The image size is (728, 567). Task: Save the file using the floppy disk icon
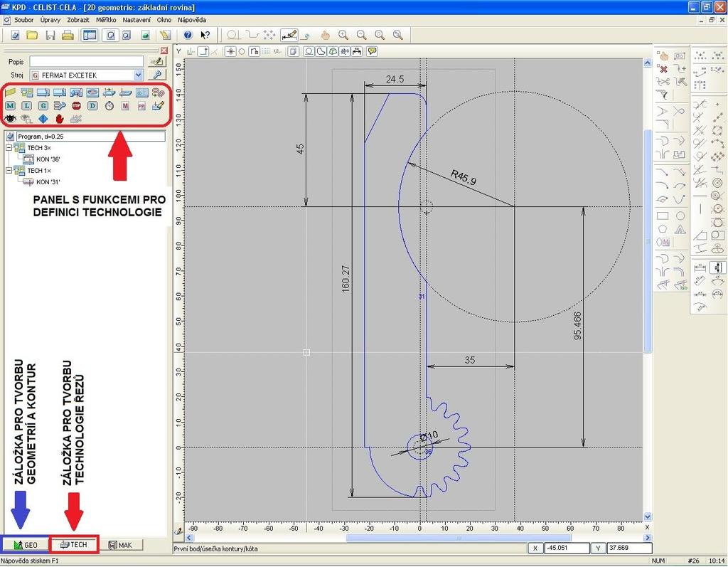point(50,36)
